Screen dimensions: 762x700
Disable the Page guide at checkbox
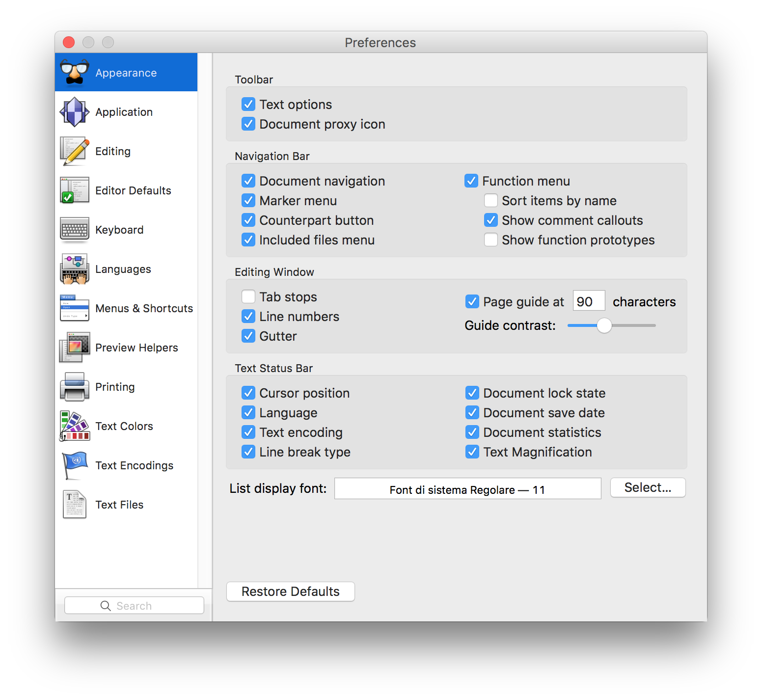472,301
